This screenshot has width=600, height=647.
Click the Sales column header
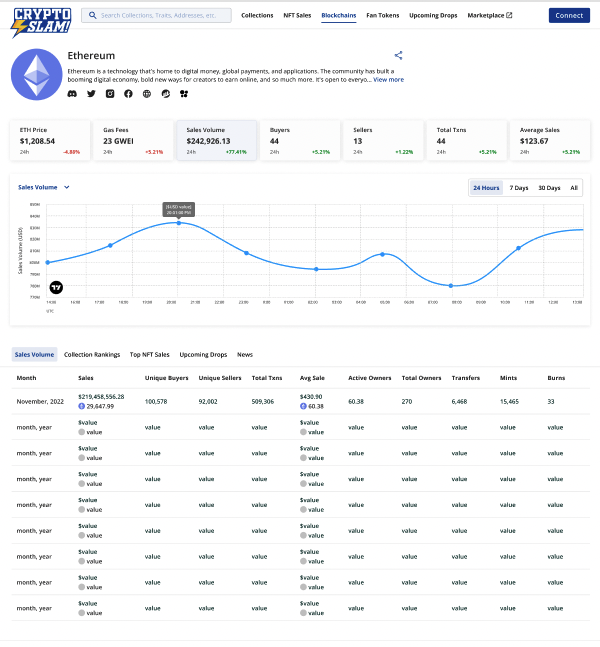(x=86, y=378)
